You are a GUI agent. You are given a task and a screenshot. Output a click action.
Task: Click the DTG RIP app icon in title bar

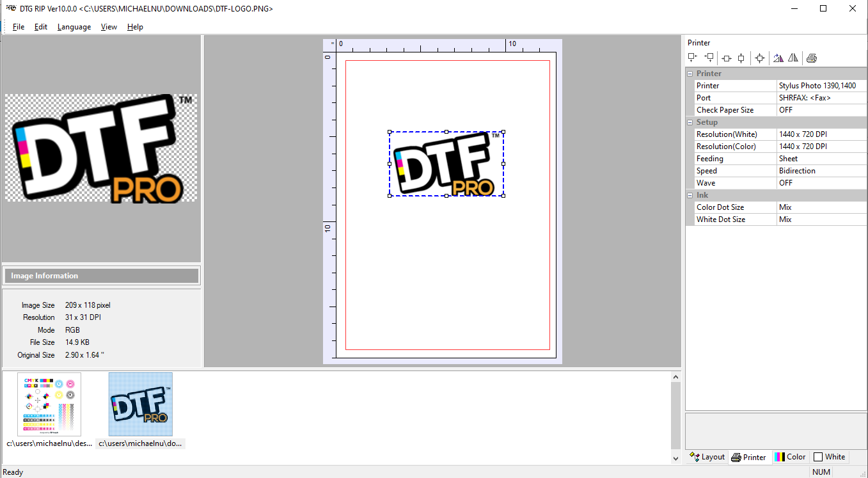11,8
